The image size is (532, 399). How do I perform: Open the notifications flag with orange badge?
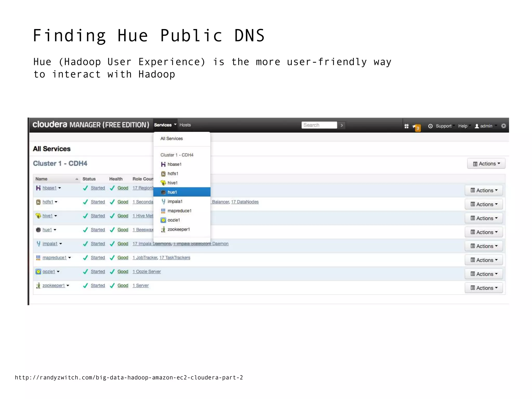coord(416,127)
